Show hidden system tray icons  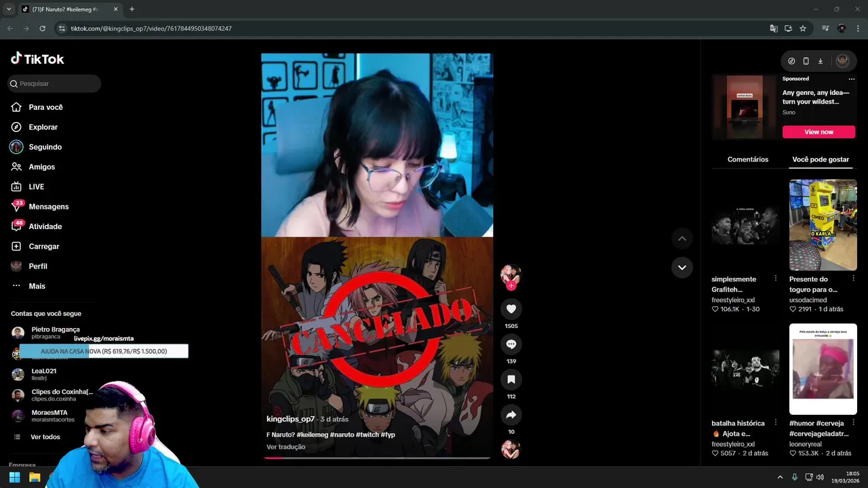[x=780, y=477]
